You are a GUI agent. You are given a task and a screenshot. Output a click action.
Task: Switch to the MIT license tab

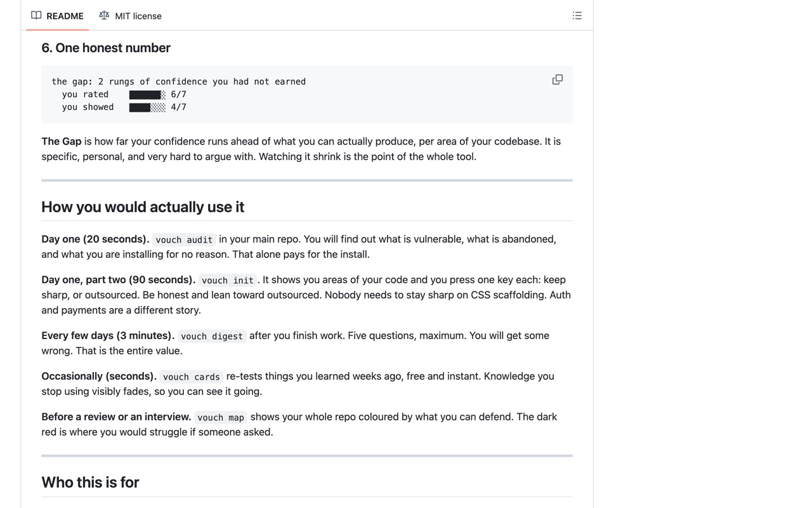[x=130, y=15]
